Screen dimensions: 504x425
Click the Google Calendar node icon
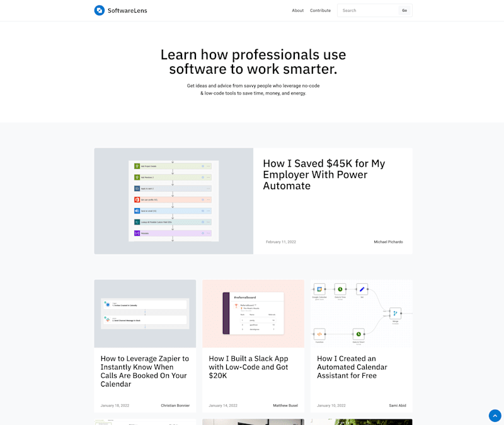(319, 289)
